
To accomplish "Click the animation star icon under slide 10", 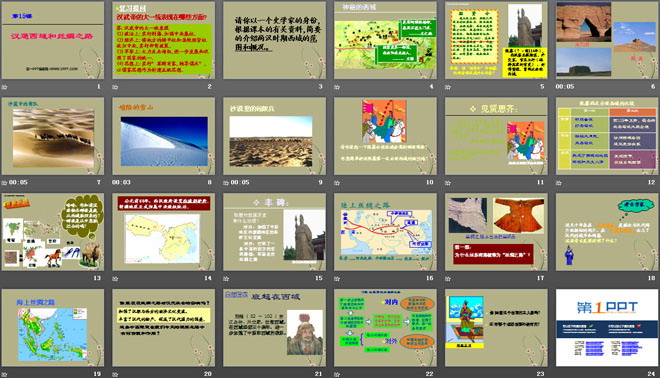I will tap(337, 183).
